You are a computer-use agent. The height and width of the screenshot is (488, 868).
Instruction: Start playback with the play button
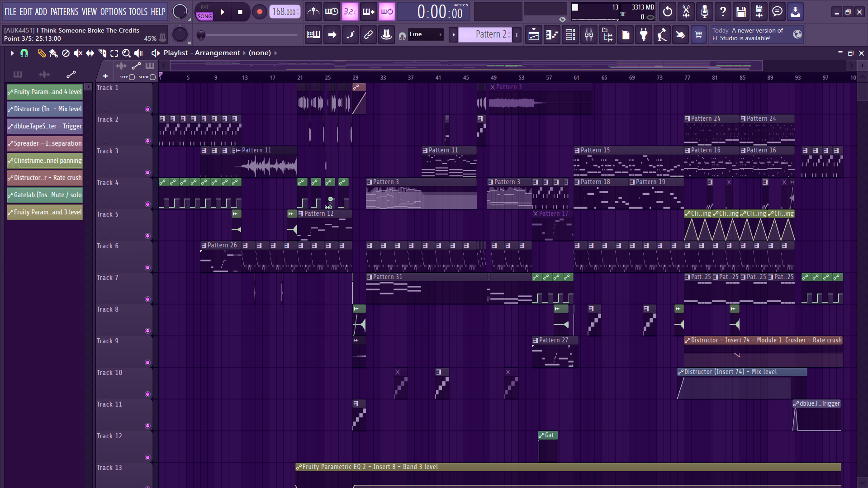[223, 12]
